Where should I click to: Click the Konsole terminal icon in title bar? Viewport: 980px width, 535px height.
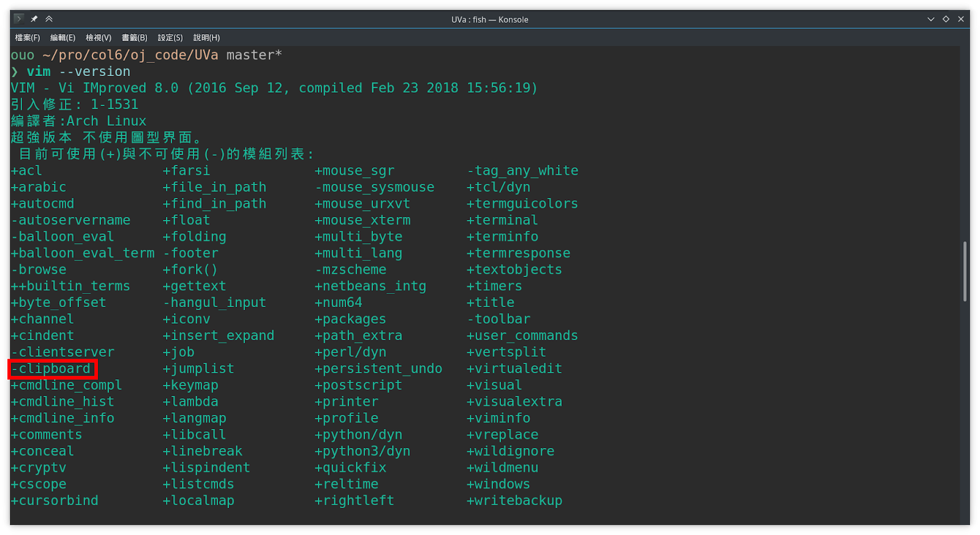pyautogui.click(x=19, y=19)
